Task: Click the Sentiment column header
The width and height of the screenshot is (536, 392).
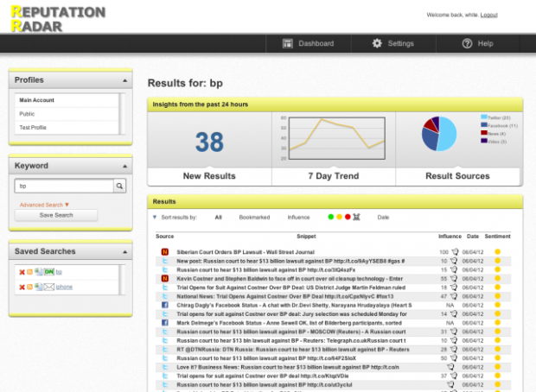Action: 497,237
